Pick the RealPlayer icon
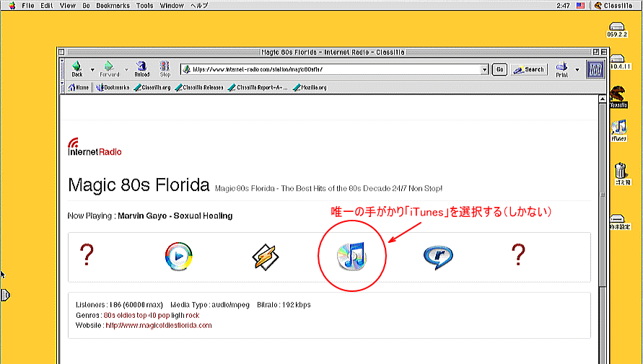 (x=437, y=256)
